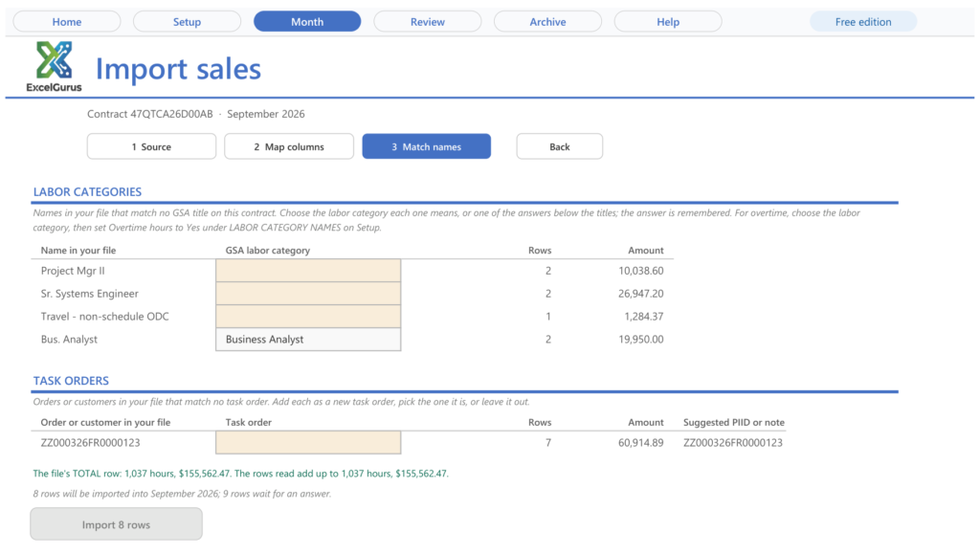
Task: Go to the Setup tab
Action: 187,22
